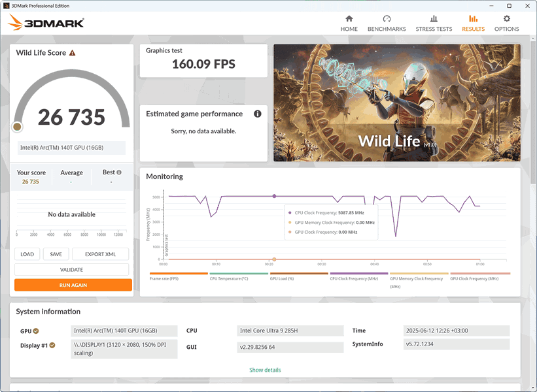Click the LOAD button
This screenshot has width=537, height=392.
(27, 254)
